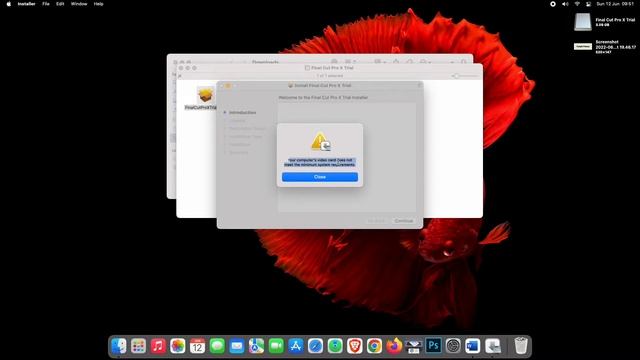Open the Help menu

click(98, 4)
